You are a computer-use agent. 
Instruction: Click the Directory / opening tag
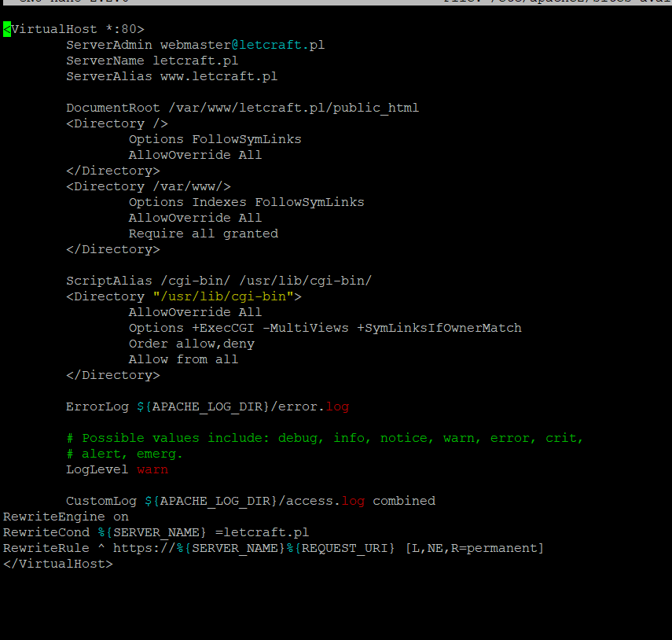coord(116,123)
